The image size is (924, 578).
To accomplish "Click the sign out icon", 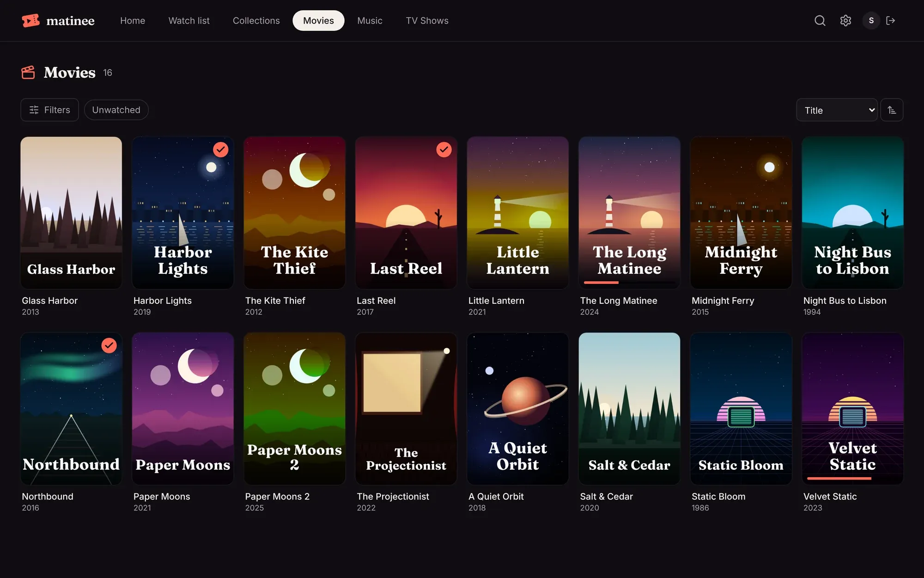I will point(891,20).
